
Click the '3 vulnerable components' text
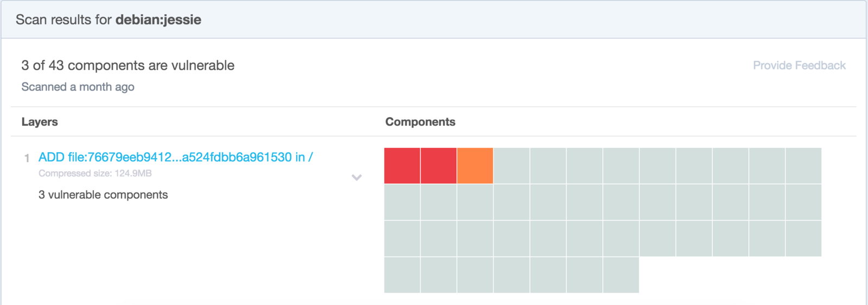pos(103,195)
